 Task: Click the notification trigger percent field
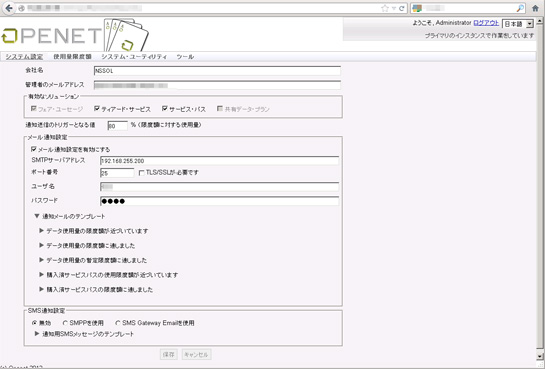(117, 126)
